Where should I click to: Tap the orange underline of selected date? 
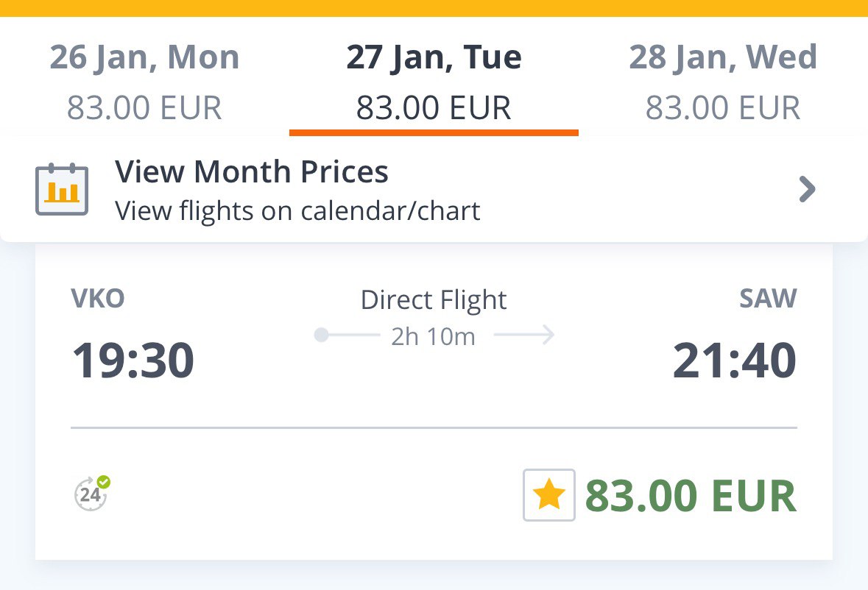tap(434, 132)
